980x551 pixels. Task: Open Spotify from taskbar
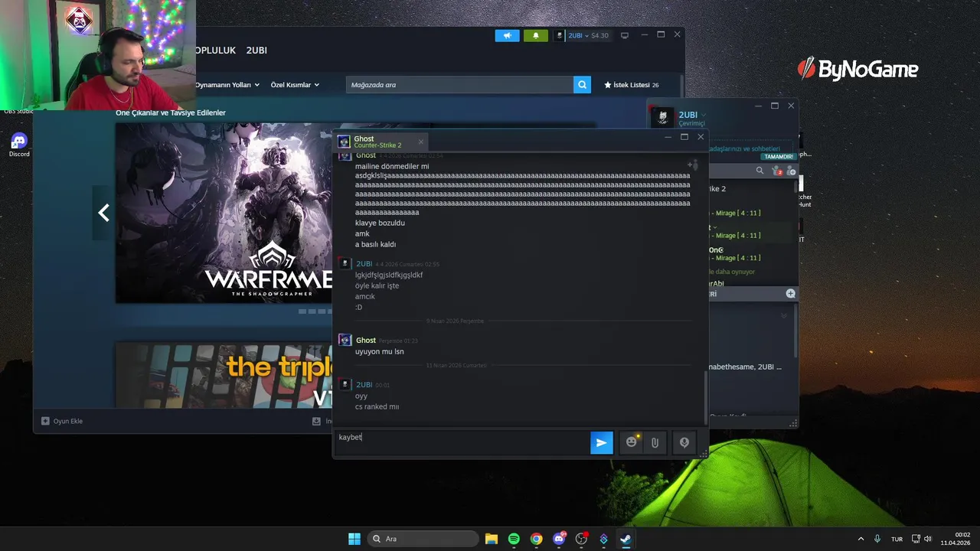[514, 539]
